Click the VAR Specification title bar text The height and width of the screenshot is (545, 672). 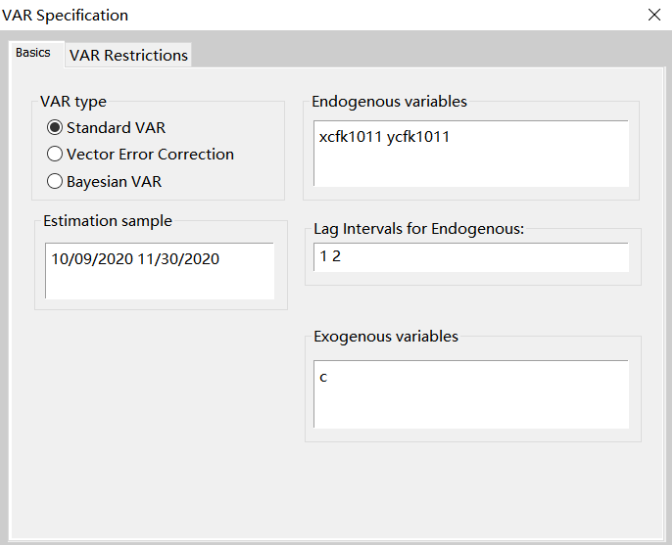pos(66,15)
